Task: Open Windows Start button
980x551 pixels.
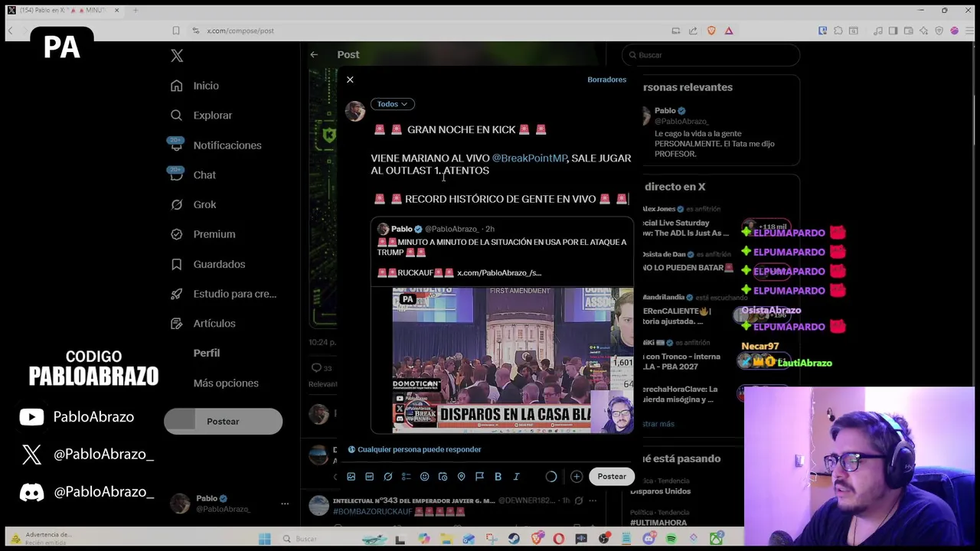Action: point(264,539)
